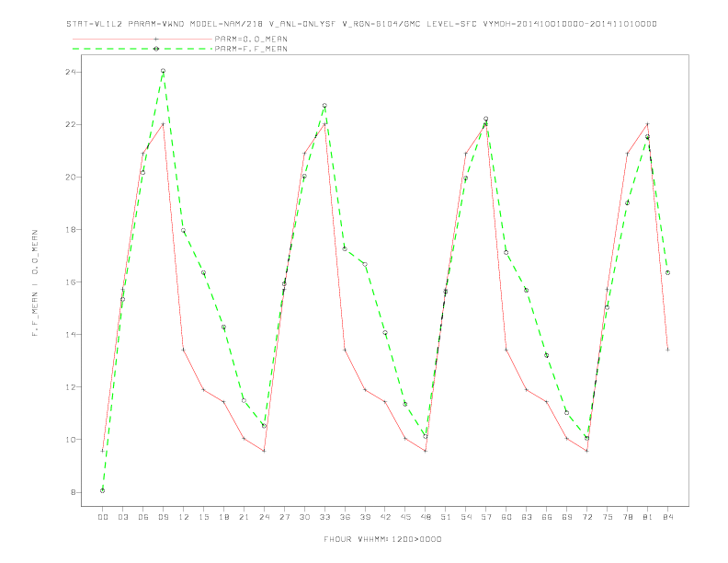This screenshot has height=563, width=728.
Task: Click green F.F_MEAN marker at hour 84
Action: tap(667, 272)
